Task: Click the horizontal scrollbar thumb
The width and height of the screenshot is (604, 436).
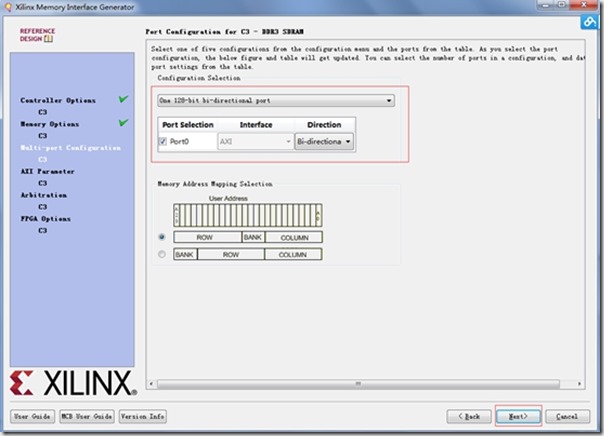Action: (x=358, y=384)
